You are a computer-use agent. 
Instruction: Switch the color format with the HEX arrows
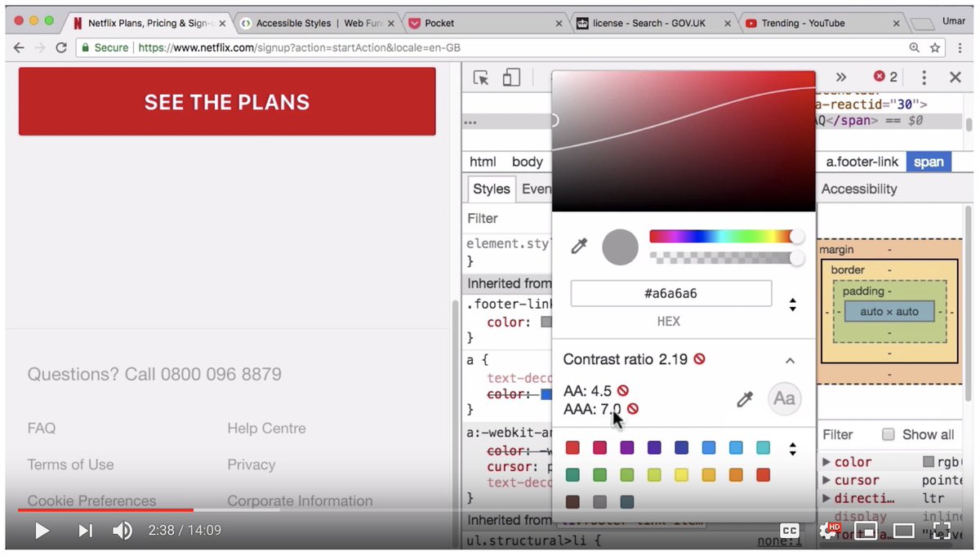pyautogui.click(x=792, y=305)
